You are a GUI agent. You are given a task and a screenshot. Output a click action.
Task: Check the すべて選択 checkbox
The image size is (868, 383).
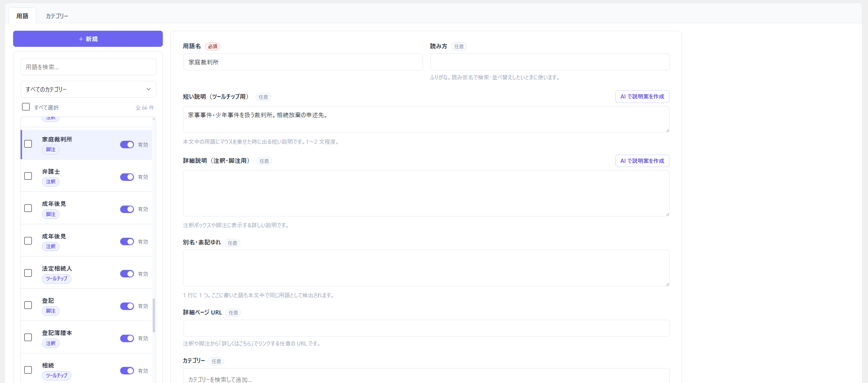tap(26, 107)
